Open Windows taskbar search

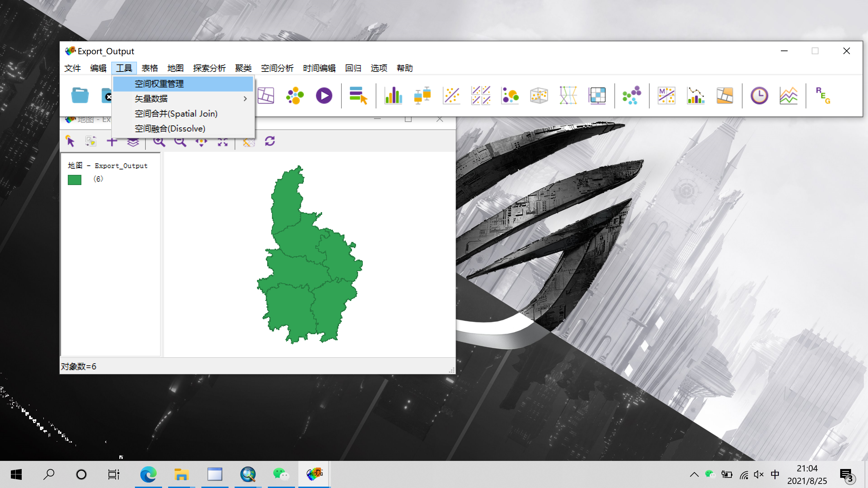point(49,474)
